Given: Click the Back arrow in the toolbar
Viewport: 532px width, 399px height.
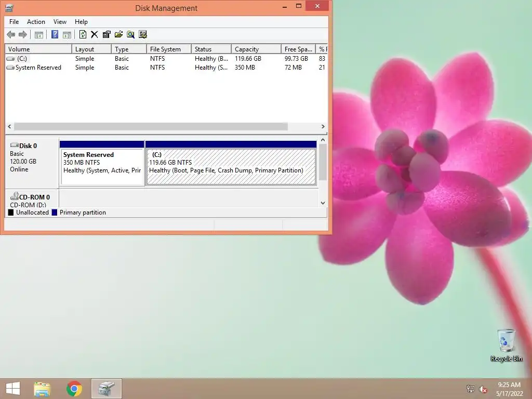Looking at the screenshot, I should point(11,34).
